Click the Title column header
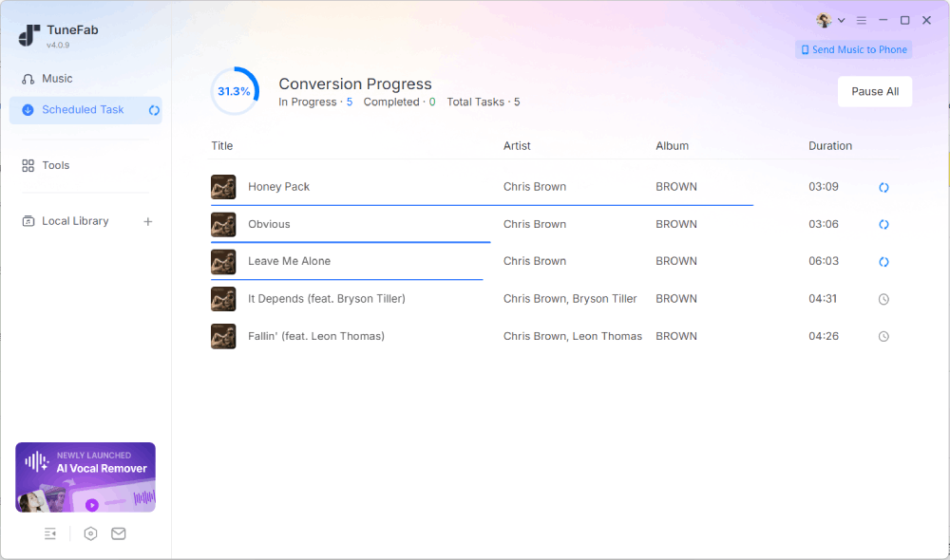The width and height of the screenshot is (950, 560). coord(221,146)
